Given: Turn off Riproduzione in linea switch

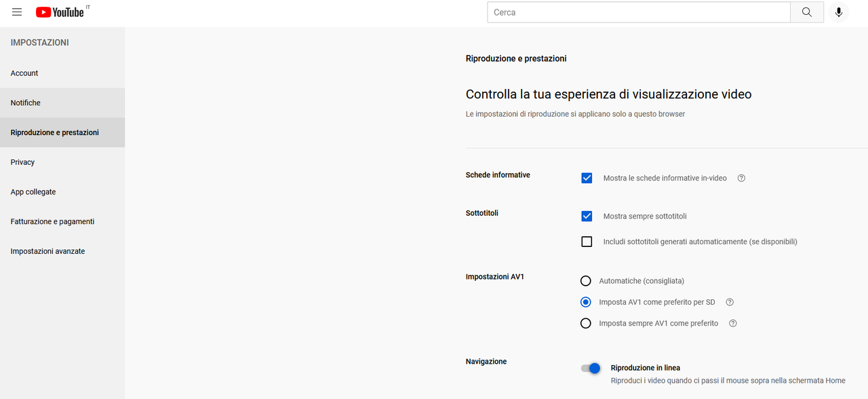Looking at the screenshot, I should pyautogui.click(x=591, y=368).
